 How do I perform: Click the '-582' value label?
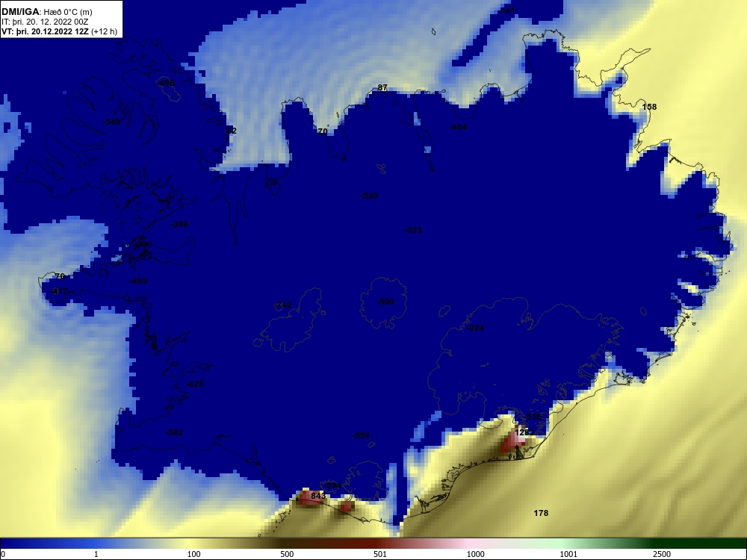click(x=174, y=432)
